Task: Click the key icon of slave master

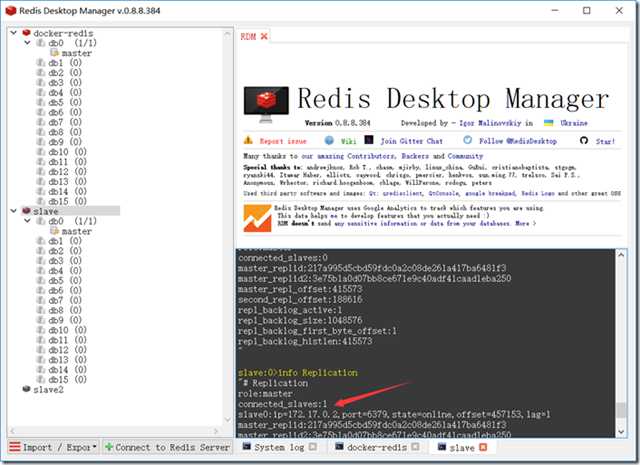Action: point(55,230)
